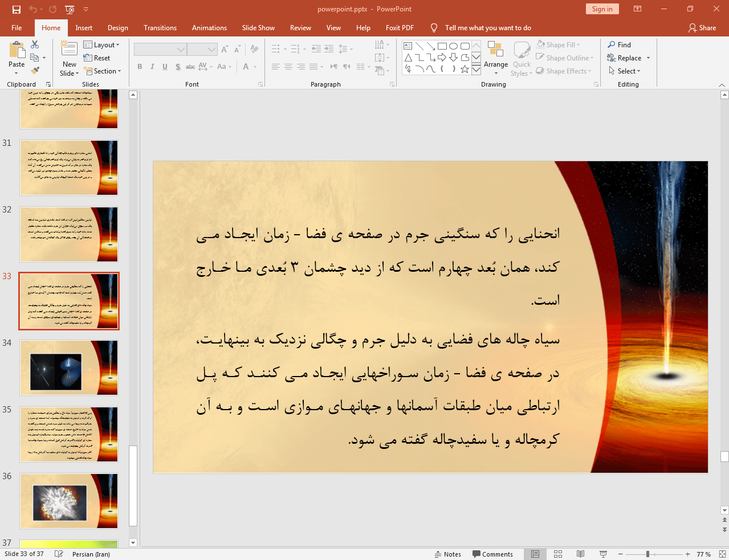The image size is (729, 560).
Task: Switch to the Insert tab
Action: coord(84,28)
